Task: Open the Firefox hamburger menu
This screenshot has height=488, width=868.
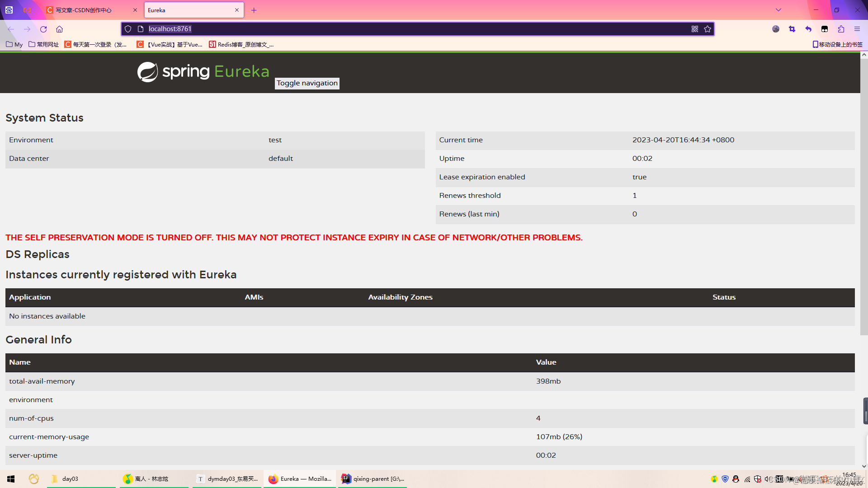Action: 857,29
